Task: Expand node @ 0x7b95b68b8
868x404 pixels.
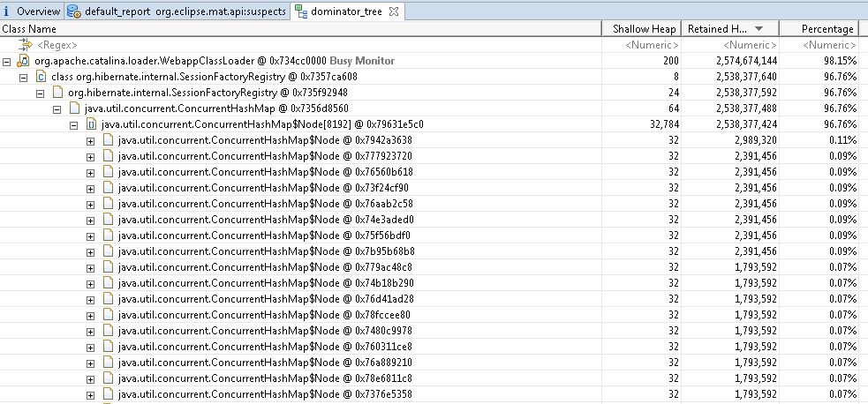Action: [90, 252]
